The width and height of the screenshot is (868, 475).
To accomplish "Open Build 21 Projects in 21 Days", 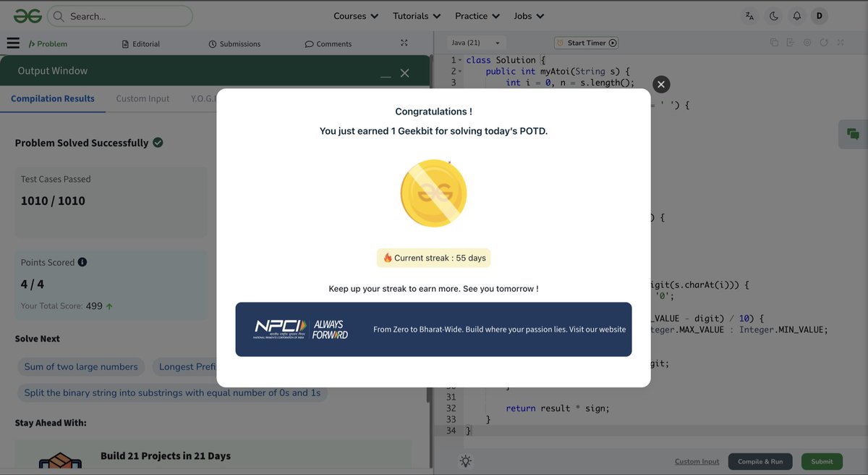I will click(x=166, y=455).
